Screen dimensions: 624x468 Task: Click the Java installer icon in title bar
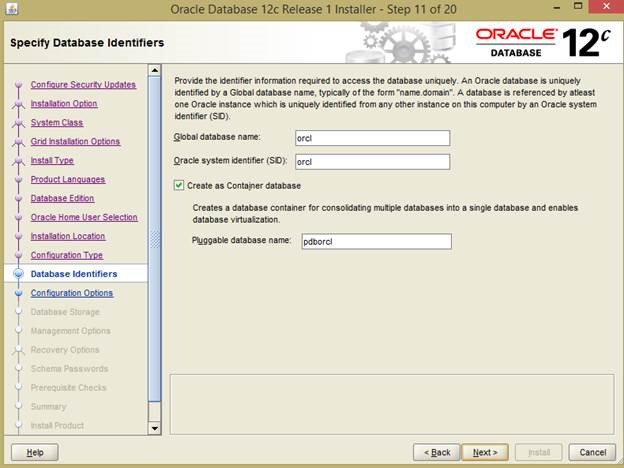point(12,9)
